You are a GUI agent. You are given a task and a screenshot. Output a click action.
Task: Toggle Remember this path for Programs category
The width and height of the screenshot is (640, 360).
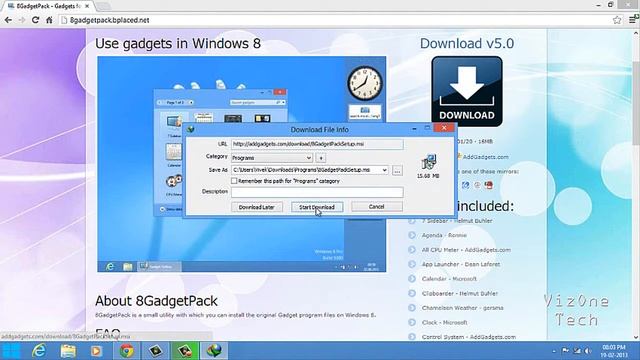click(234, 181)
